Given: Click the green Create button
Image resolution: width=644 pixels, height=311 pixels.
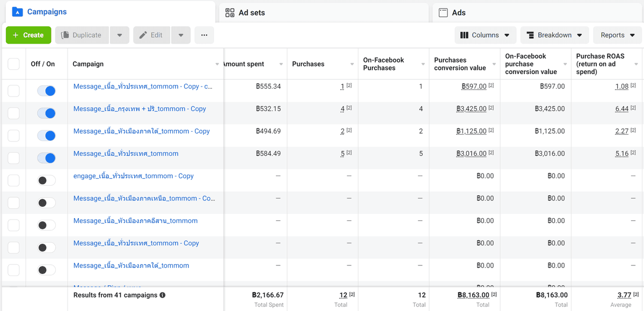Looking at the screenshot, I should [28, 35].
